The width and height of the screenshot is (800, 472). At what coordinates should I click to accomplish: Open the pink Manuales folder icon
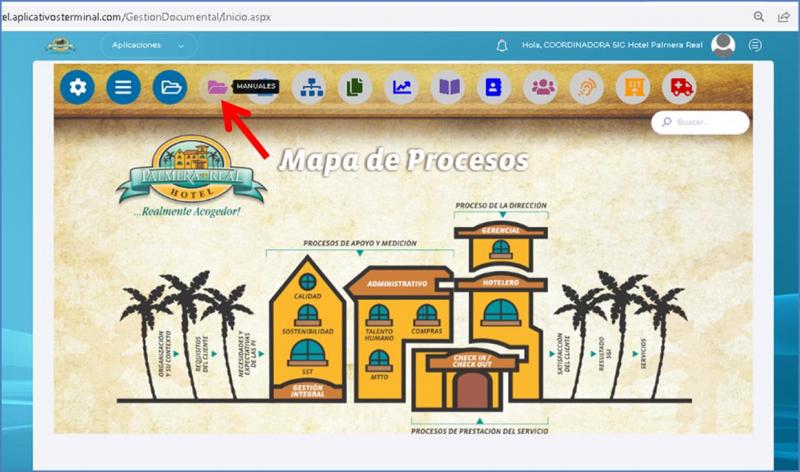tap(217, 87)
